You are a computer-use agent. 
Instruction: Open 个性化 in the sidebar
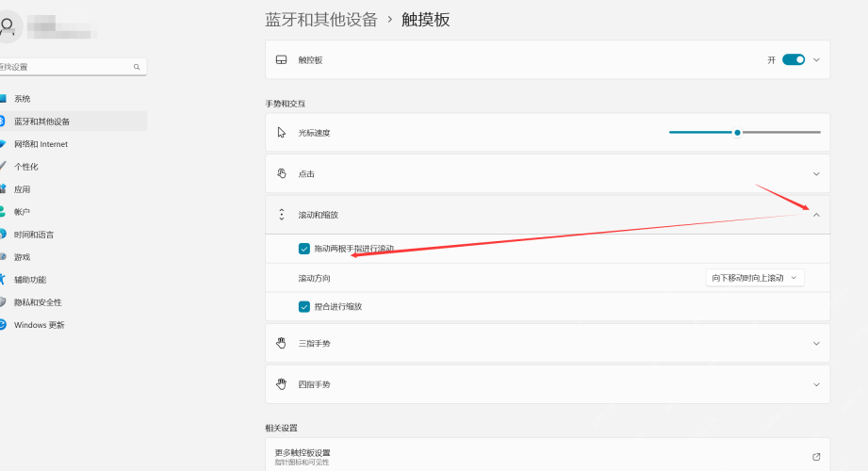pyautogui.click(x=74, y=167)
